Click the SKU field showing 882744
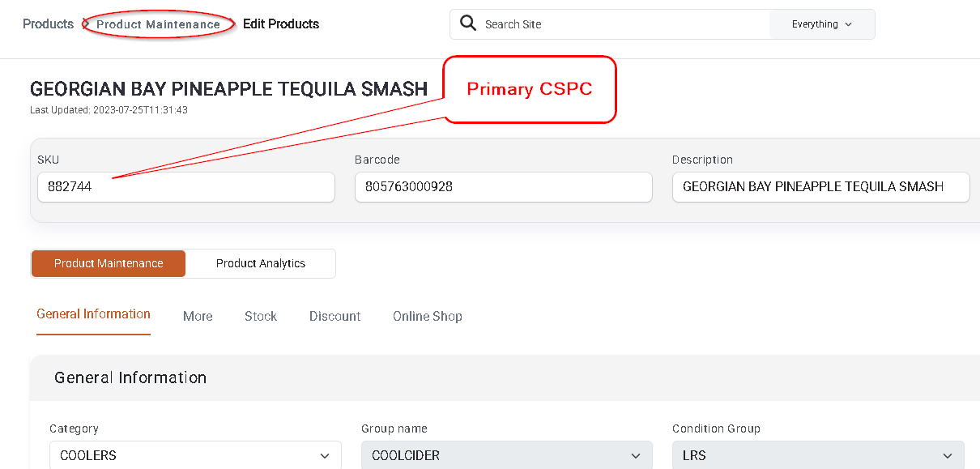This screenshot has width=980, height=469. (186, 186)
